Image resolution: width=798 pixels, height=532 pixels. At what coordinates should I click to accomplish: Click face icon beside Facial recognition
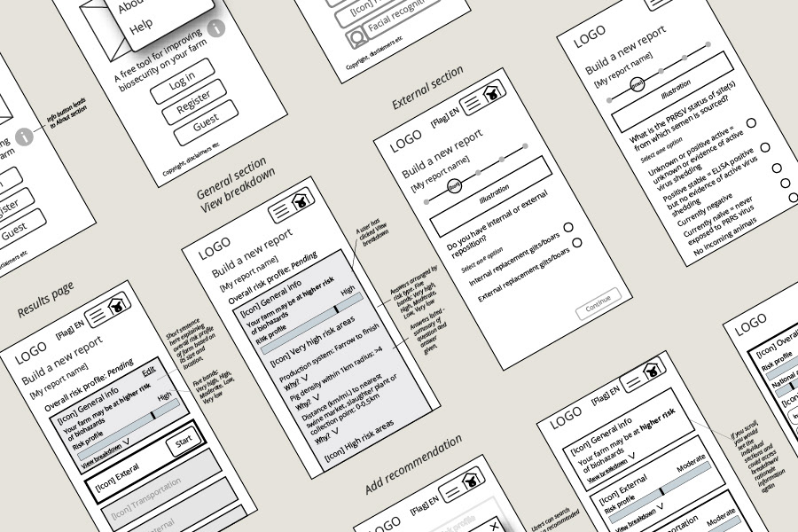coord(356,37)
